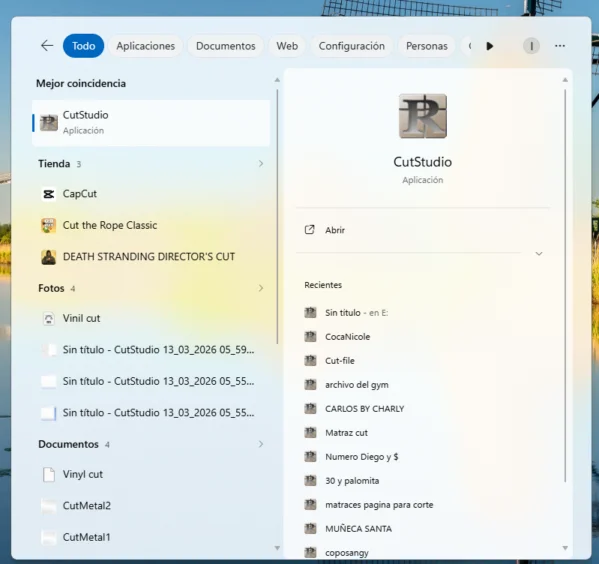Open recent file CARLOS BY CHARLY
The width and height of the screenshot is (599, 564).
click(423, 409)
